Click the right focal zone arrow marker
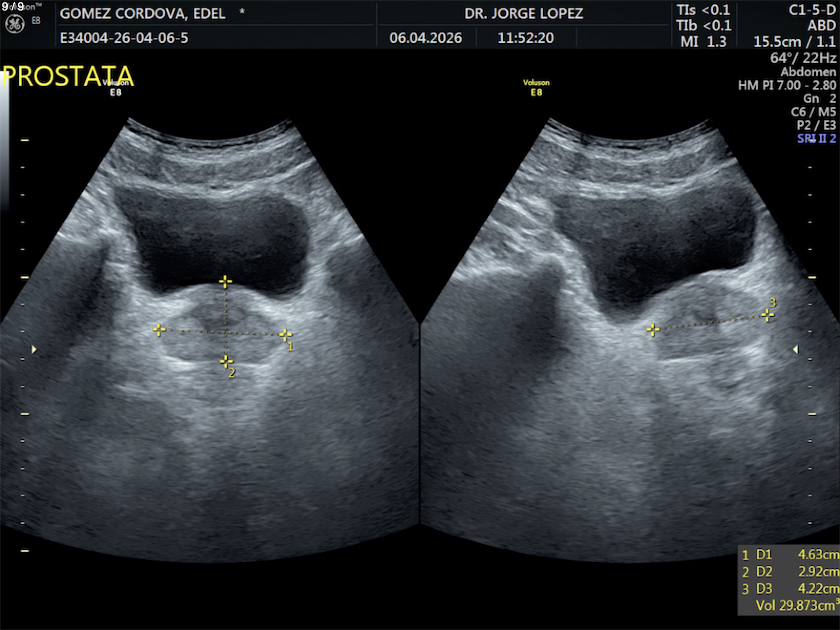 tap(796, 350)
